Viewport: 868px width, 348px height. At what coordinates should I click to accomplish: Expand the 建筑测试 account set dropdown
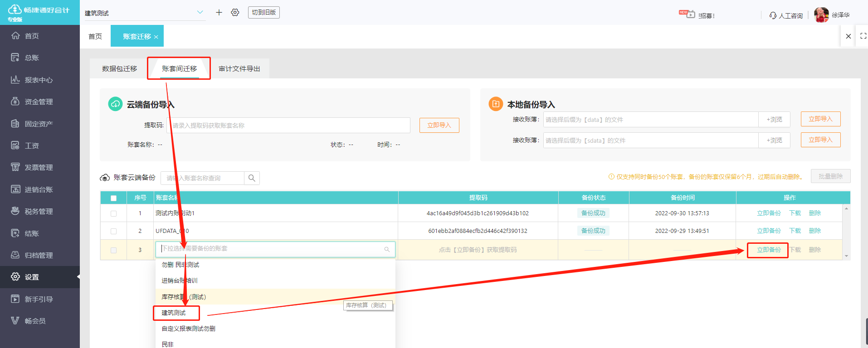pos(200,13)
